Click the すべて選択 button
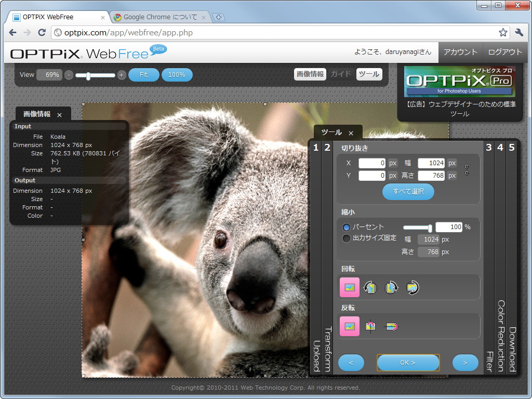Image resolution: width=532 pixels, height=399 pixels. click(x=408, y=192)
